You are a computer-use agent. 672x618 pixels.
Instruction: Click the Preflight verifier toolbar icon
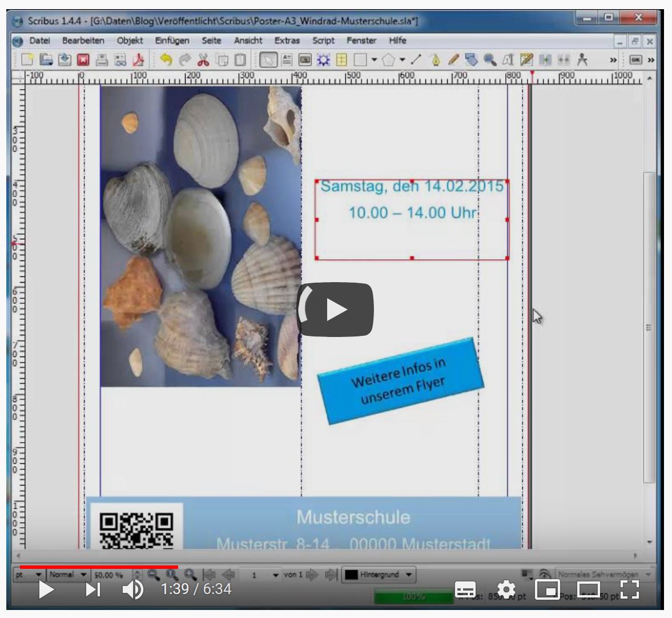(x=120, y=59)
